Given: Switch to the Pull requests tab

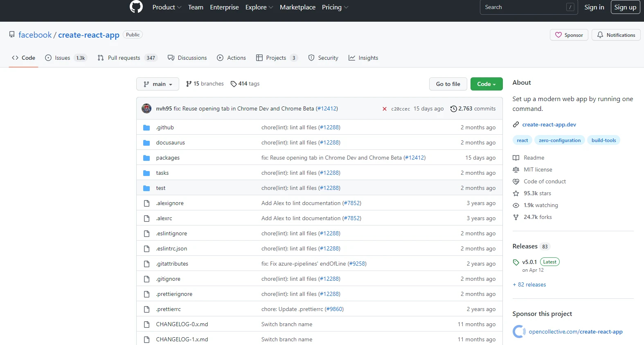Looking at the screenshot, I should [127, 58].
